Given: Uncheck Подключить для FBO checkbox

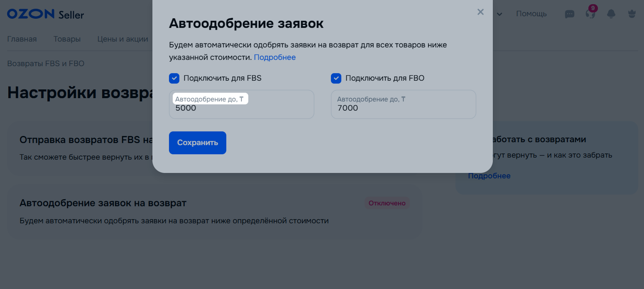Looking at the screenshot, I should [336, 78].
